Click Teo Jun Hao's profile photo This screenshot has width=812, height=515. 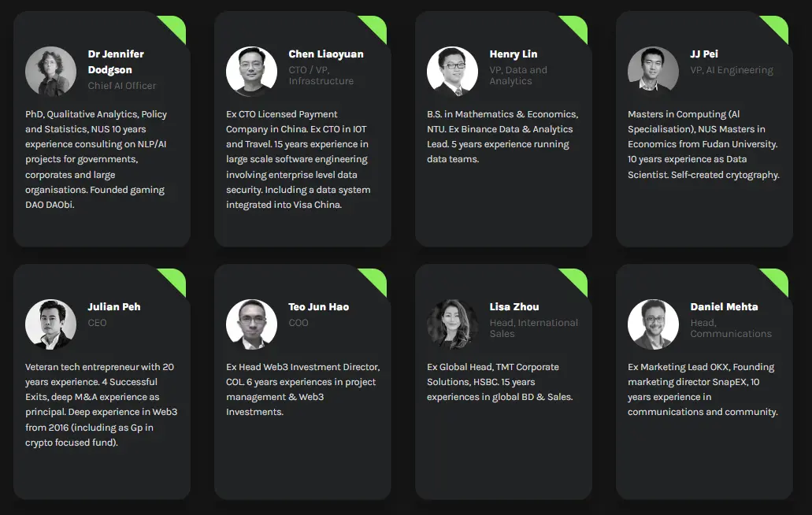[x=251, y=324]
